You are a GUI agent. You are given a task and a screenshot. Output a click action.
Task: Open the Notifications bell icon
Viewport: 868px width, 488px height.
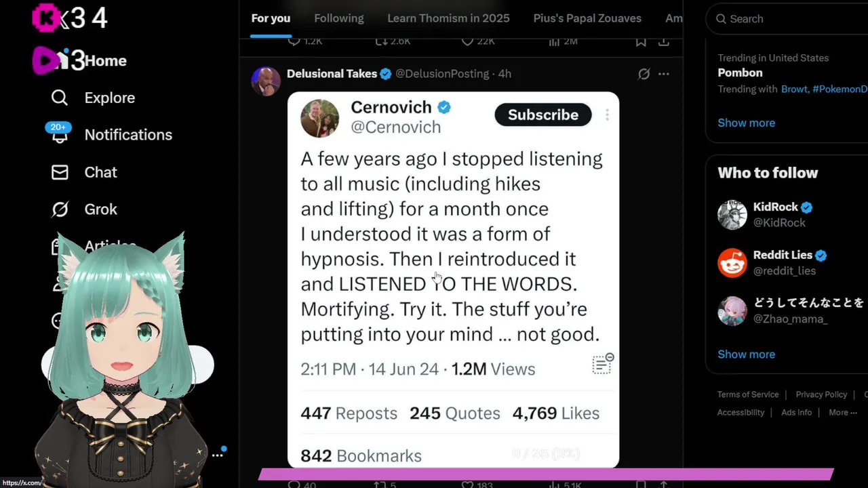[x=60, y=135]
